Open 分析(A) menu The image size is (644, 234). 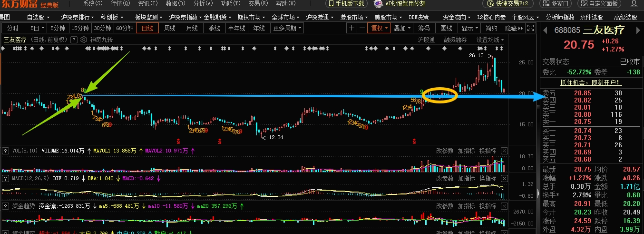tap(203, 4)
